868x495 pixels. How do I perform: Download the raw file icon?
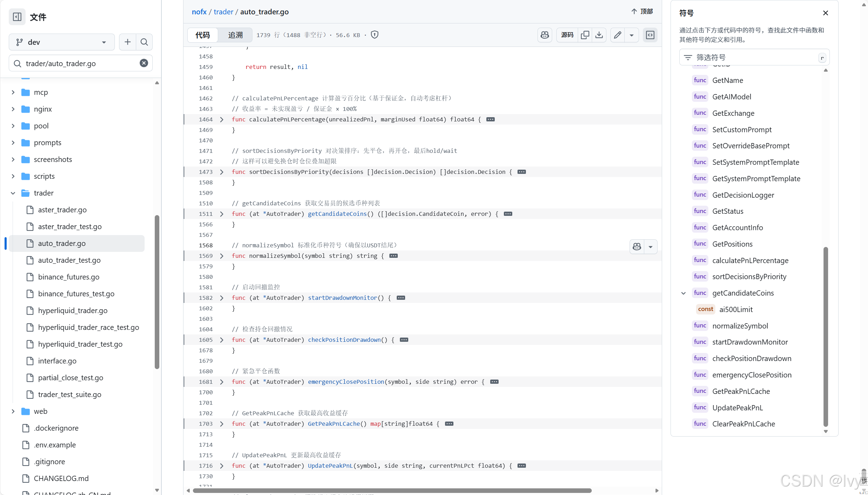click(599, 35)
